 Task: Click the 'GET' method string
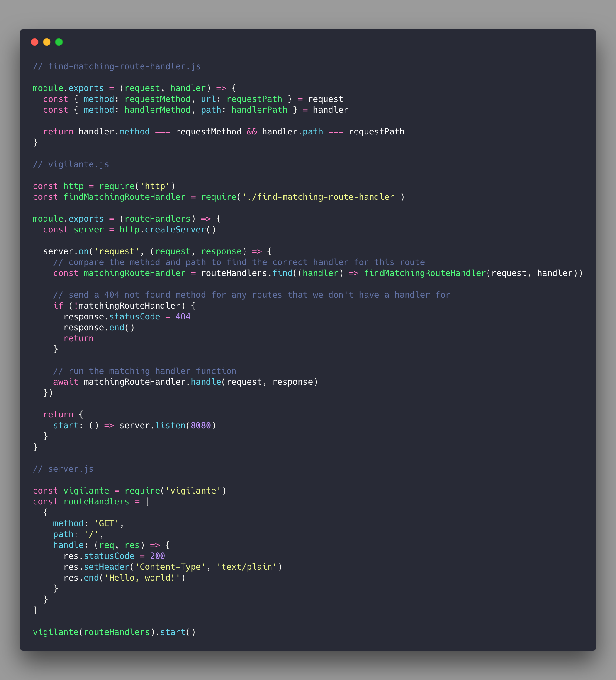[x=107, y=523]
